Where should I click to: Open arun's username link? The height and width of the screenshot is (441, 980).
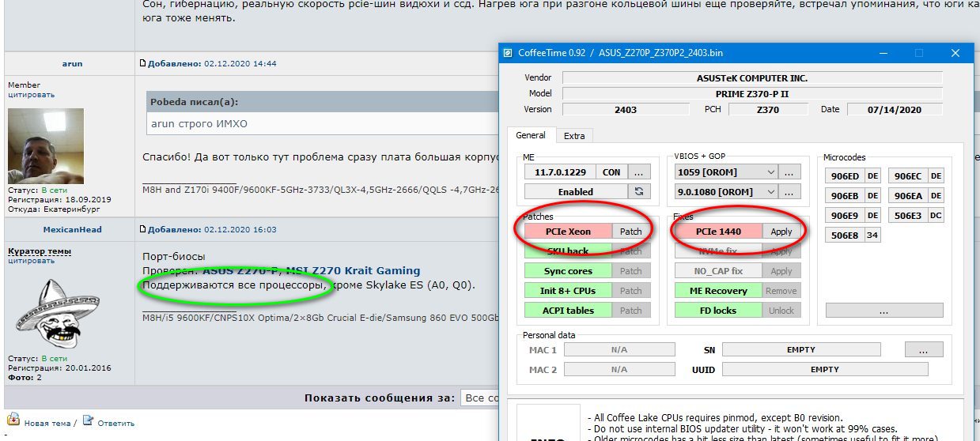[71, 63]
